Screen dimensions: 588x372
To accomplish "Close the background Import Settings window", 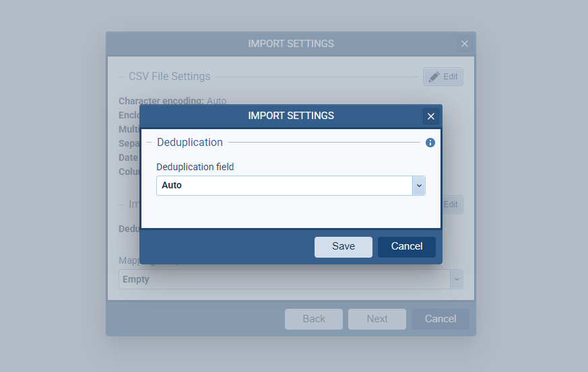I will (464, 44).
